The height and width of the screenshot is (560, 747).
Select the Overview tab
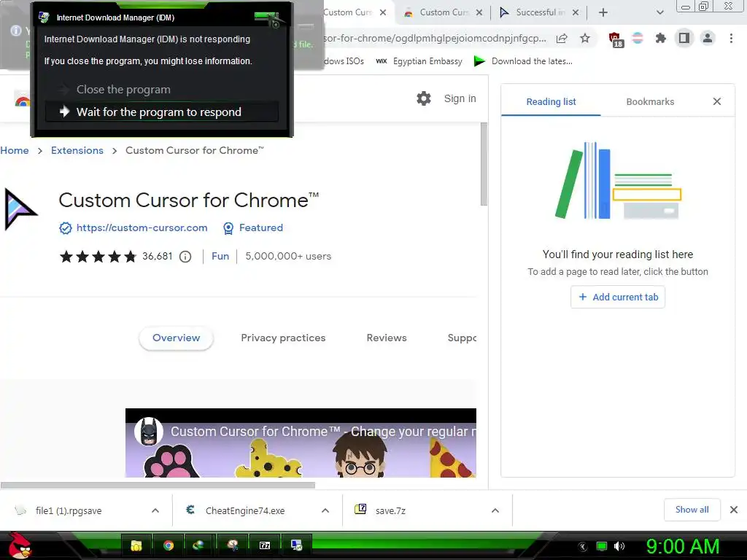177,338
